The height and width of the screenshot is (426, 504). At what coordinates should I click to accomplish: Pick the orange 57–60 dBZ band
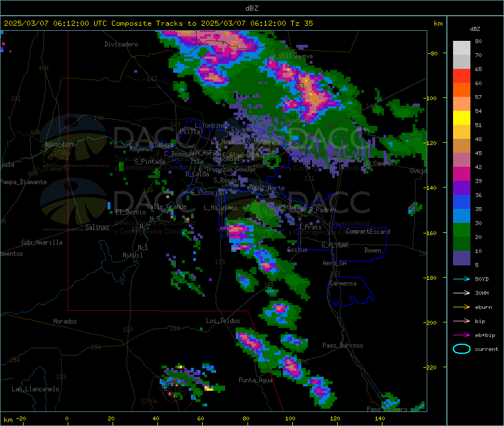click(461, 90)
